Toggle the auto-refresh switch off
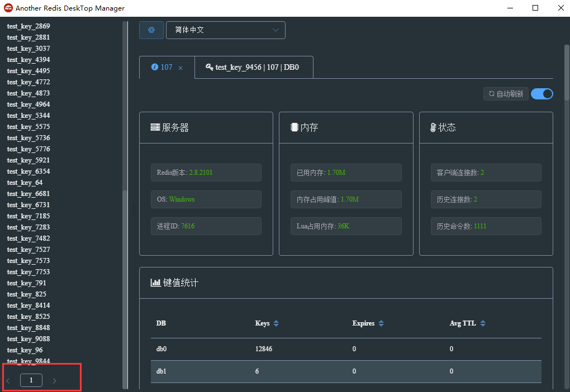This screenshot has height=392, width=570. (x=541, y=94)
